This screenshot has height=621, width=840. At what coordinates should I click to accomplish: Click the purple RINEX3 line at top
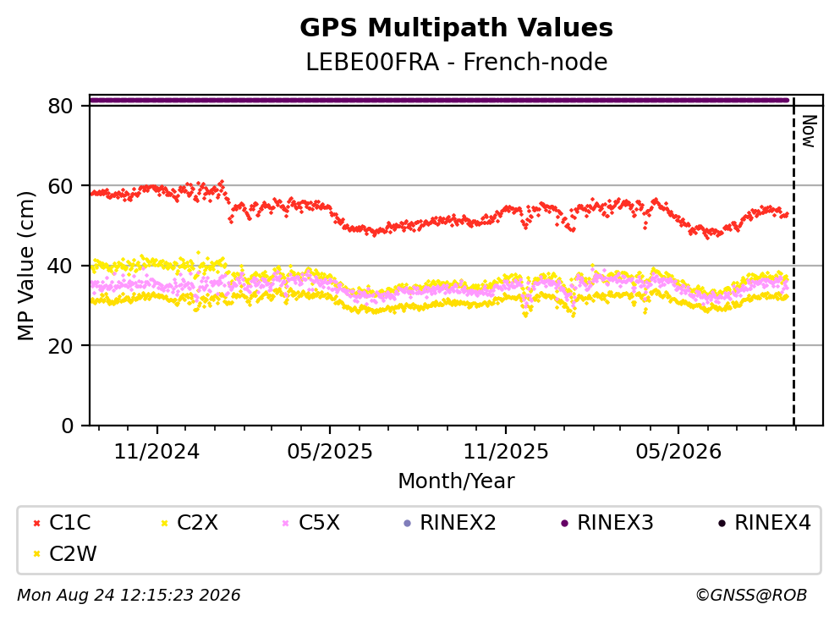pyautogui.click(x=439, y=100)
